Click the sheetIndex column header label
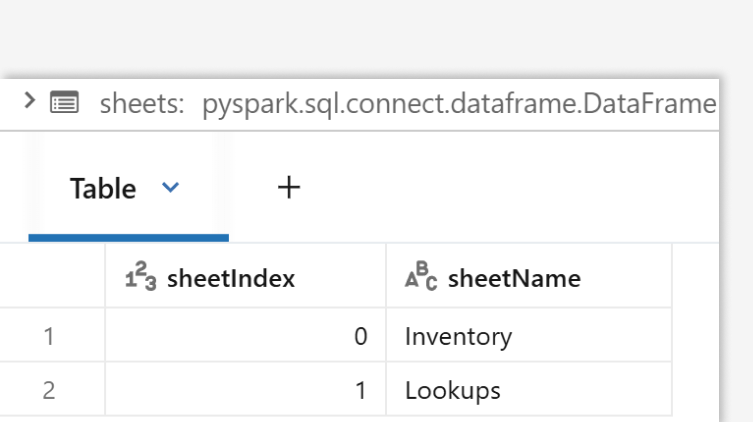 point(231,279)
